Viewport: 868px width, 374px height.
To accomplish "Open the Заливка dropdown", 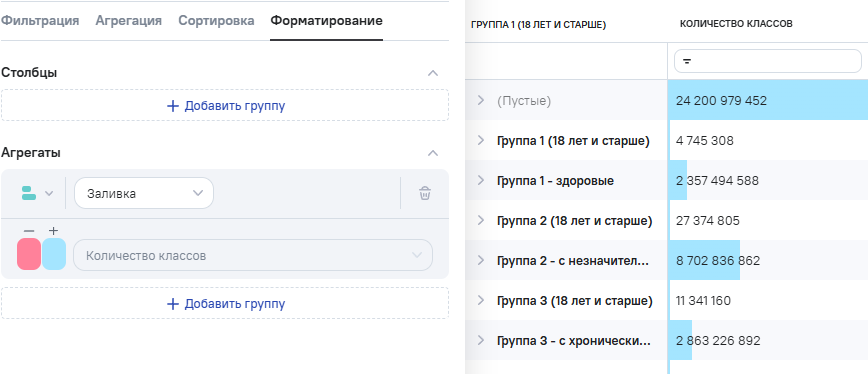I will (x=144, y=193).
